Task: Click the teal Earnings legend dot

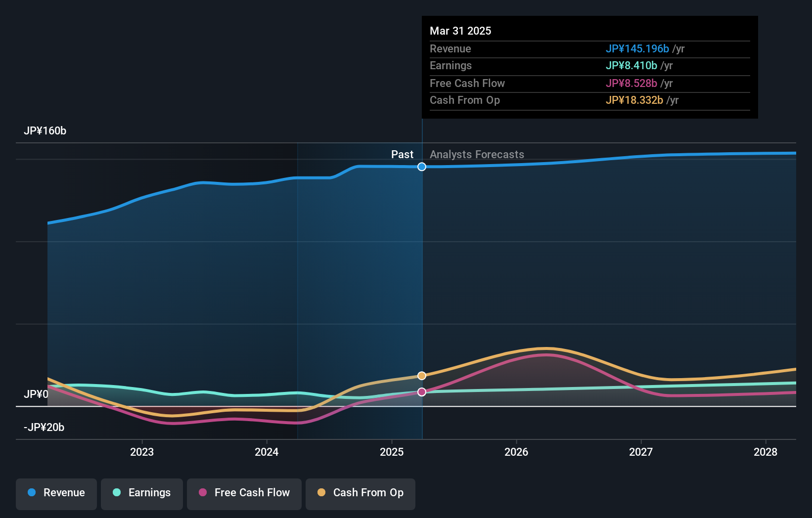Action: pos(117,493)
